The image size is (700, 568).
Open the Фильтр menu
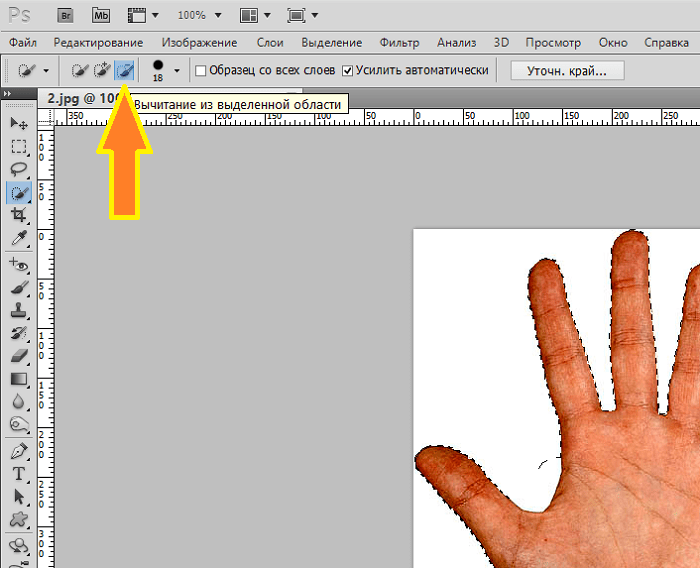400,43
